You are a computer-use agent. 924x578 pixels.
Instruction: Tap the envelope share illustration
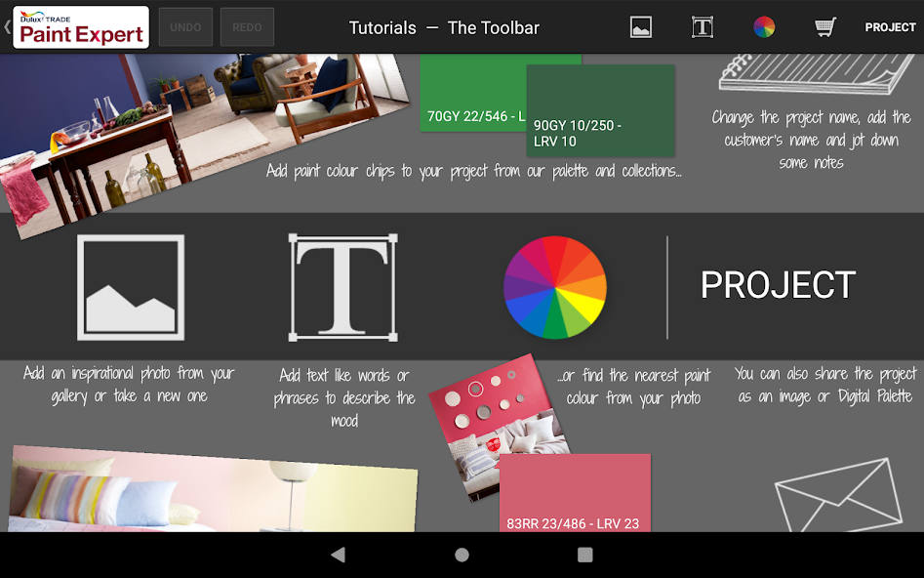[837, 496]
